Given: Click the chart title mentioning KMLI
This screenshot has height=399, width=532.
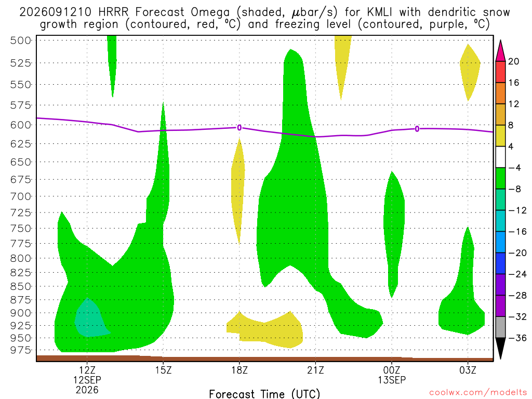Looking at the screenshot, I should [264, 18].
